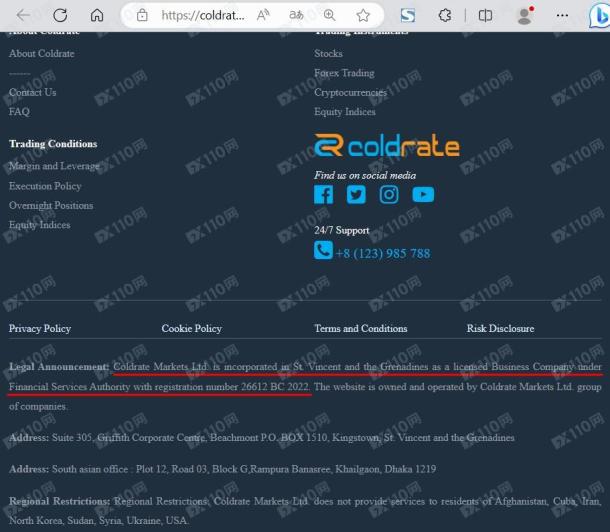Open the translate page icon

[296, 16]
